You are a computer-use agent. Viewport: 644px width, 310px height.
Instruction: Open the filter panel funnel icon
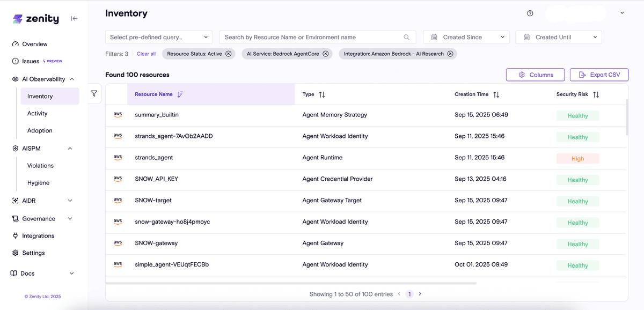pos(94,93)
